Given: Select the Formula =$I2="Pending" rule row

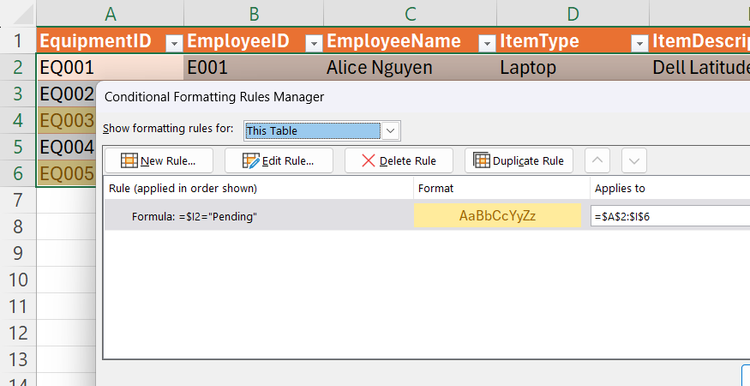Looking at the screenshot, I should point(428,216).
